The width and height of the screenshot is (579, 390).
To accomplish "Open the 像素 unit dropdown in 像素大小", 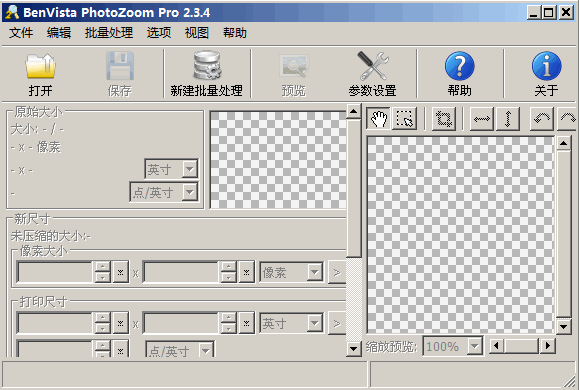I will (x=315, y=273).
